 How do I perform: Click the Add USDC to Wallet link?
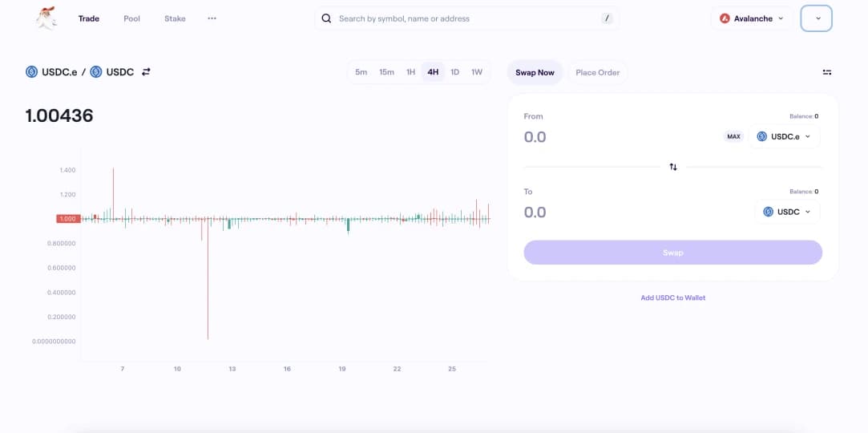click(x=673, y=297)
